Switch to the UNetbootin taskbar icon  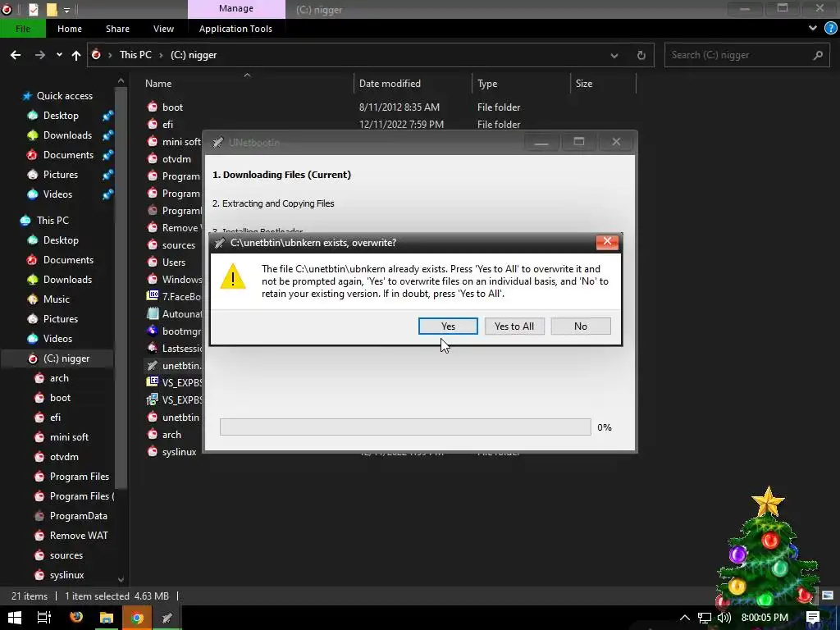167,618
